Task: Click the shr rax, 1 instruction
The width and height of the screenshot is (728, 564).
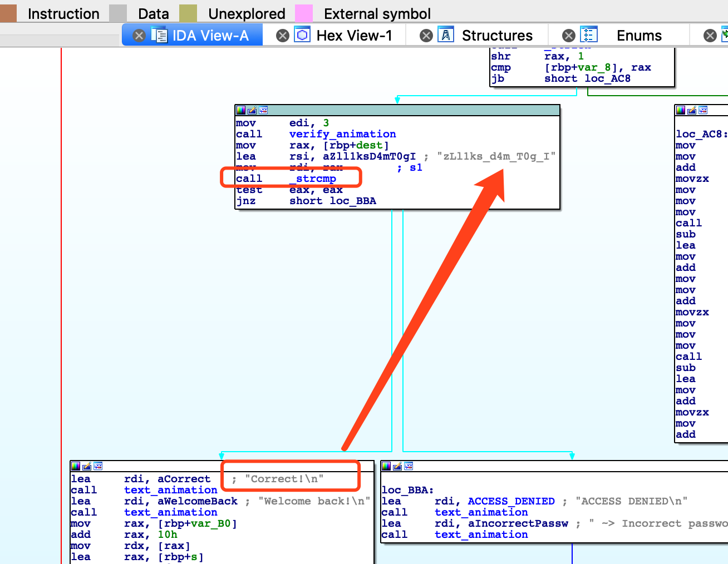Action: point(538,56)
